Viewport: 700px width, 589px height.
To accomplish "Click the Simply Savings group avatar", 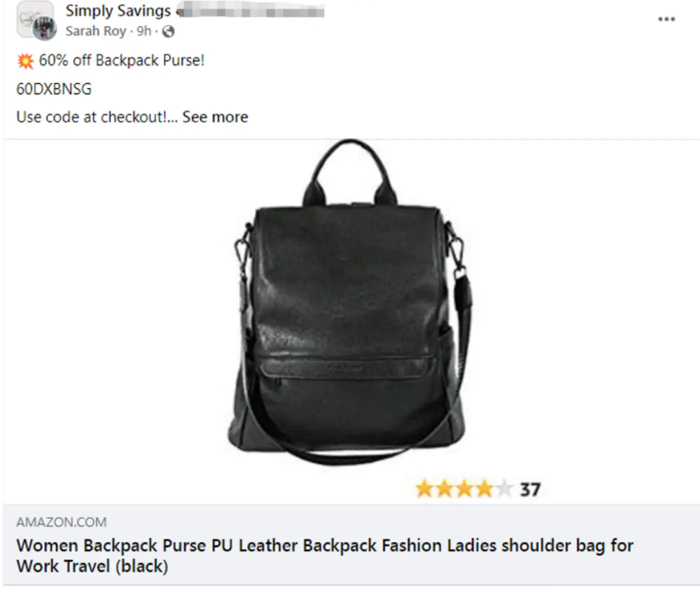I will tap(31, 17).
